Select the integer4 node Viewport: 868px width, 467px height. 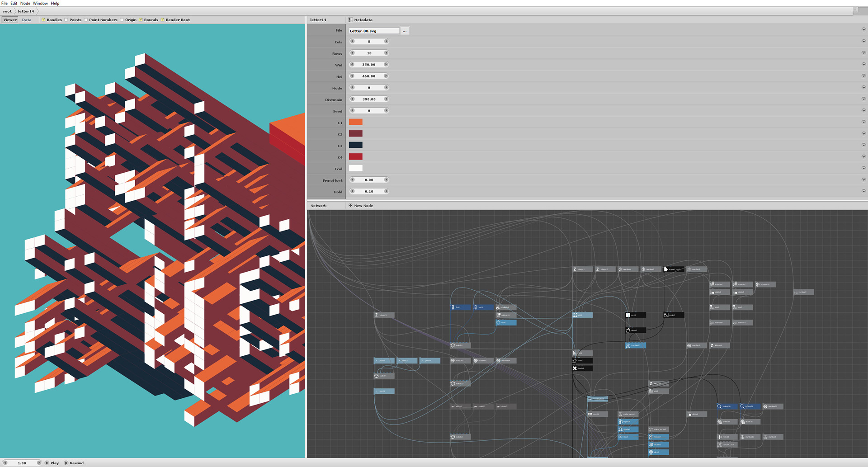coord(719,345)
